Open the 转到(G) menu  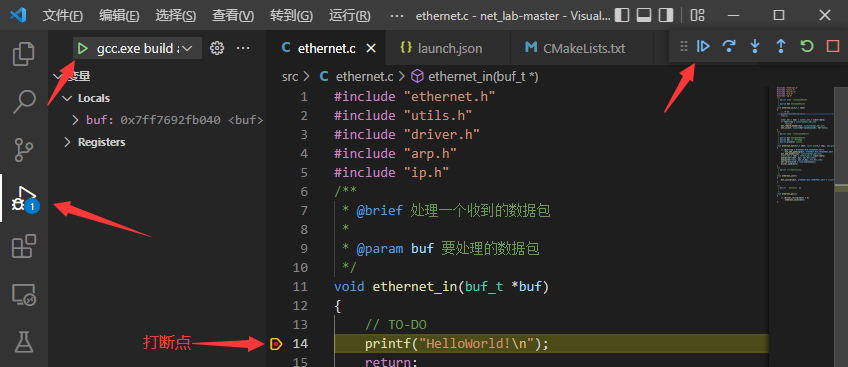(291, 16)
